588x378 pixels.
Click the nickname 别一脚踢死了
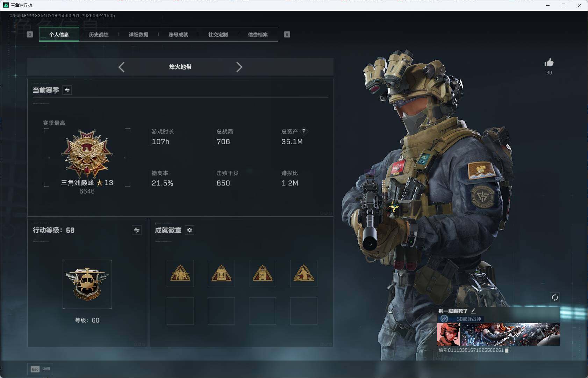click(453, 311)
